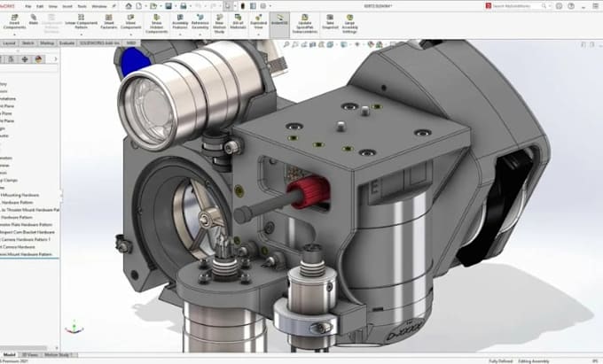Open the Insert menu

click(x=67, y=6)
